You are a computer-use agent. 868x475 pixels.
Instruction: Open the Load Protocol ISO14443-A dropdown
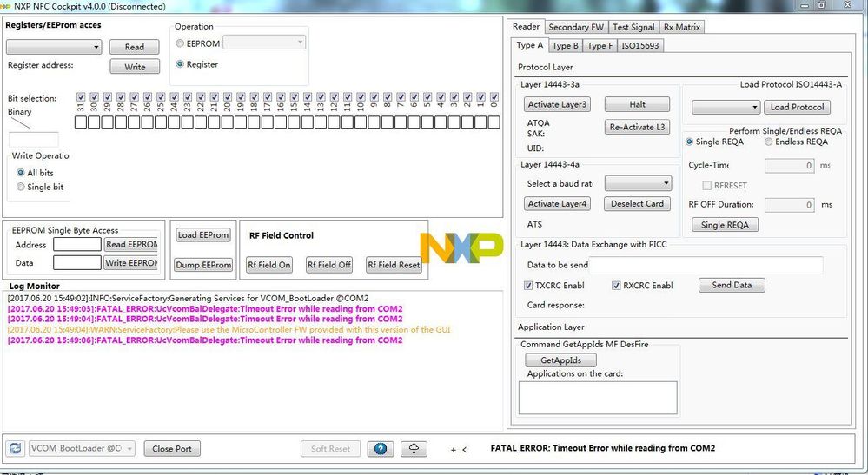(x=726, y=107)
